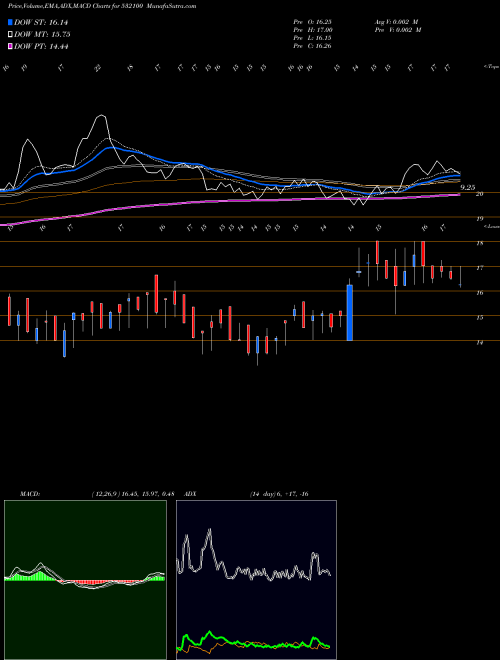Click the chart title for 532109 MunafaSutra.com
The height and width of the screenshot is (660, 500).
pyautogui.click(x=102, y=6)
